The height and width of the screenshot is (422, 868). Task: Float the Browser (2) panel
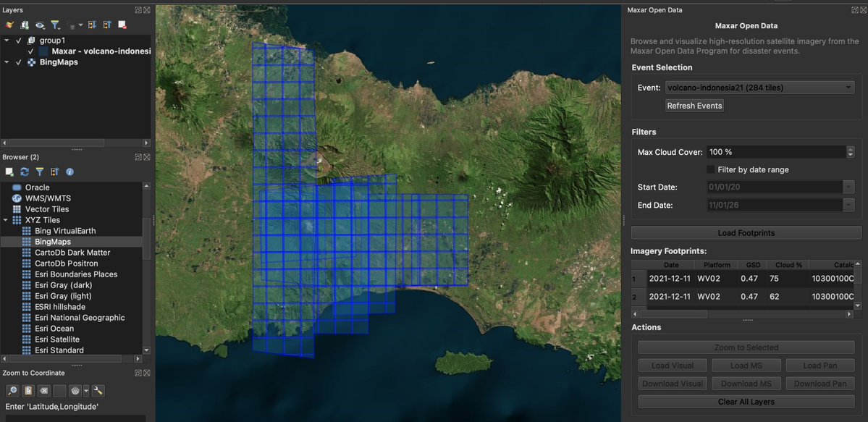pos(138,157)
